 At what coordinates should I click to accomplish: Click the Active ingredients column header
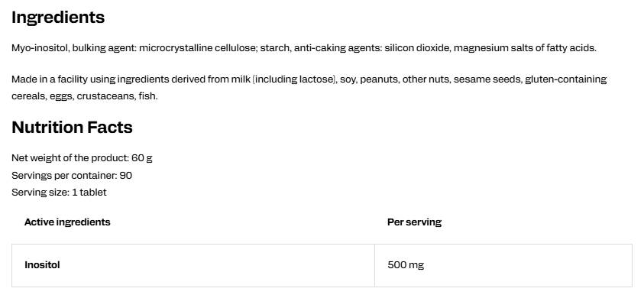click(x=67, y=222)
